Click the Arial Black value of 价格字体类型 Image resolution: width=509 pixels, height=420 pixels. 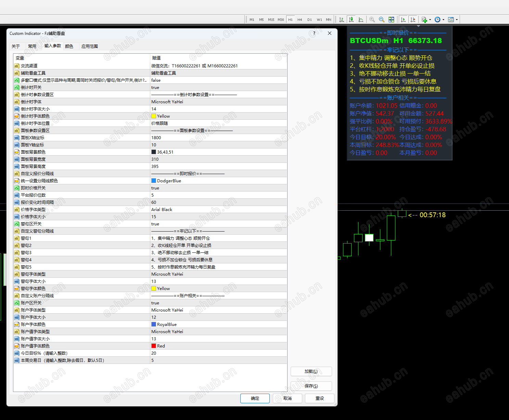coord(162,210)
